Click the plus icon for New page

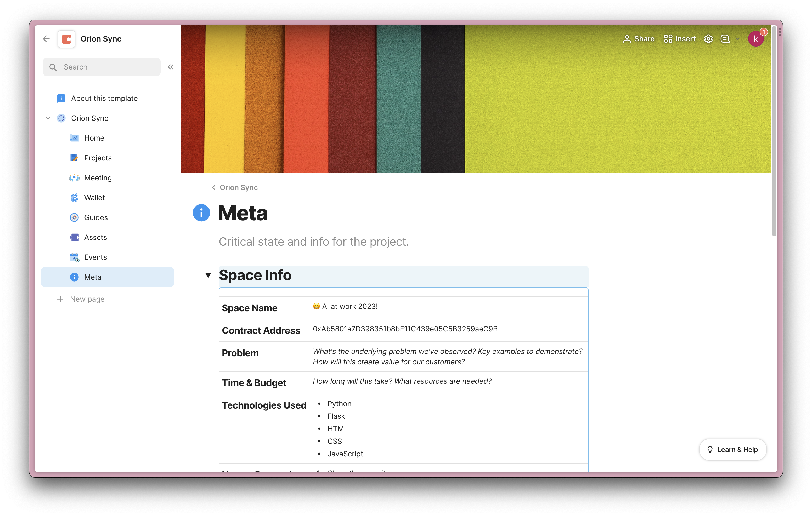pos(60,299)
